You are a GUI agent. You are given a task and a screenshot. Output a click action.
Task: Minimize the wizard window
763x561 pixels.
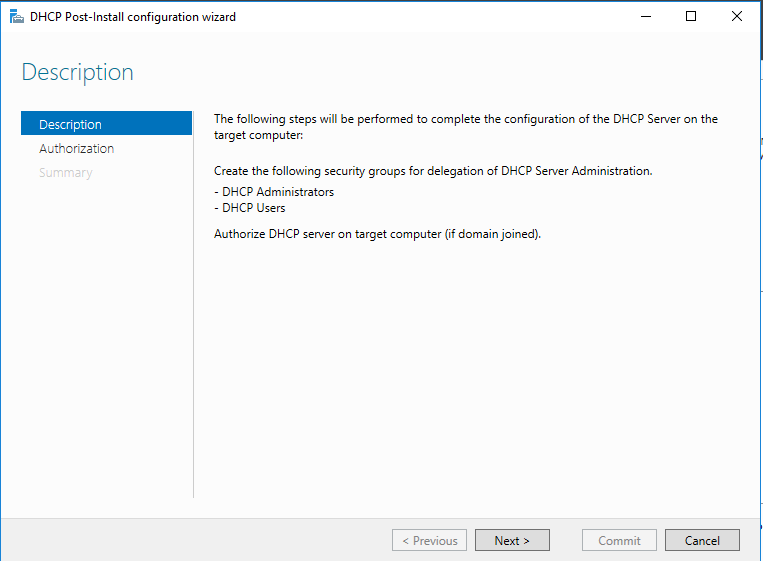[646, 17]
